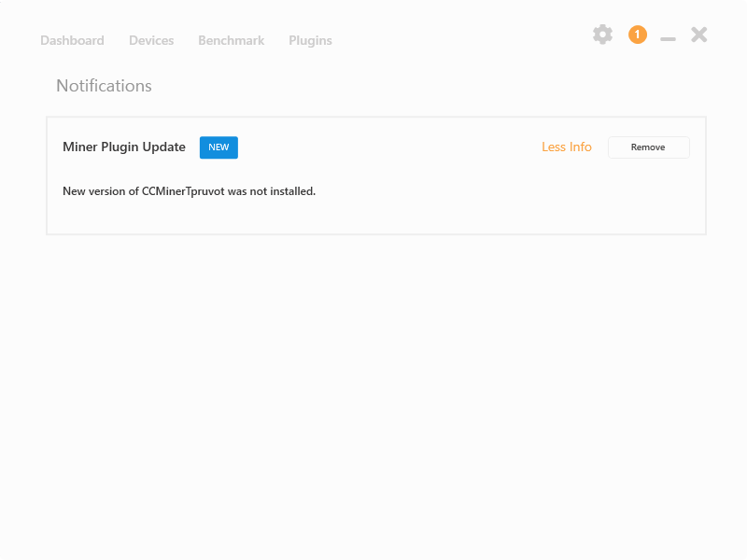Click the Notifications page heading
The height and width of the screenshot is (560, 747).
click(x=104, y=85)
